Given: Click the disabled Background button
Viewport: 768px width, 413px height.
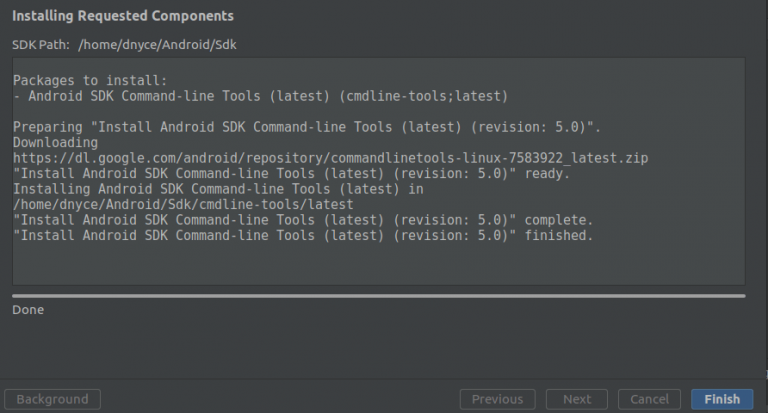Looking at the screenshot, I should coord(52,399).
